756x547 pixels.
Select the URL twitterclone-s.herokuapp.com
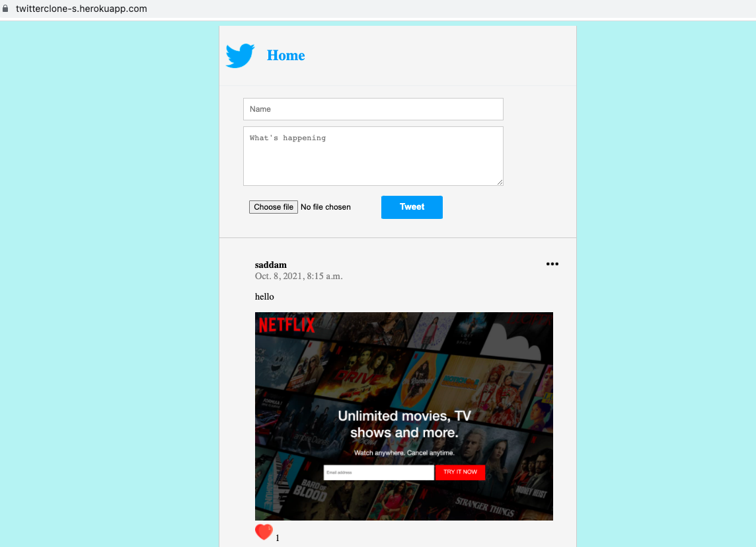[81, 9]
